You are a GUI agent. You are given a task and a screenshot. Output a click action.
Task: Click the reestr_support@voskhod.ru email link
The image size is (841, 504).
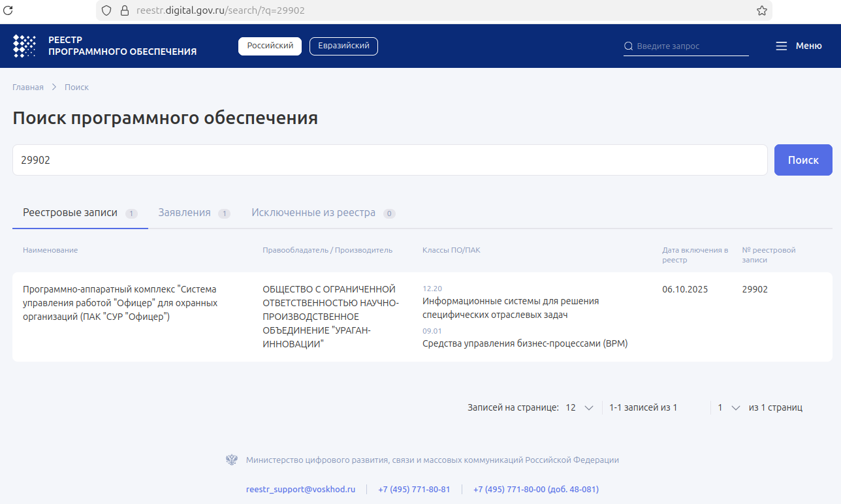300,489
